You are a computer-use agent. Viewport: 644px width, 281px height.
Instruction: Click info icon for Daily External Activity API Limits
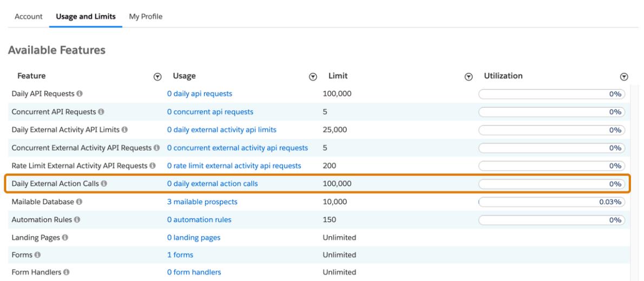[124, 130]
